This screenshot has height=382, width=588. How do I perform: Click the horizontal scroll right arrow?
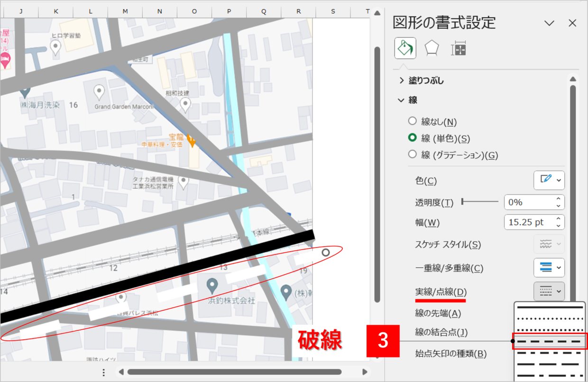point(365,372)
